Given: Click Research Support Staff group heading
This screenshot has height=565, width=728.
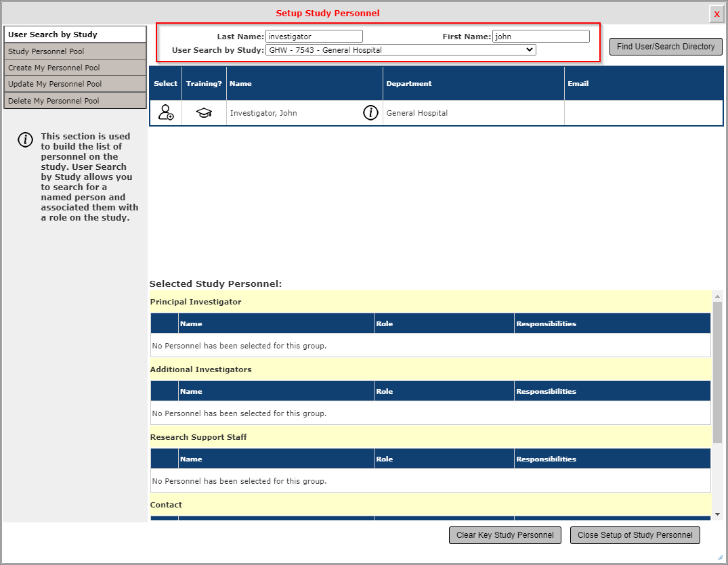Looking at the screenshot, I should pyautogui.click(x=198, y=437).
